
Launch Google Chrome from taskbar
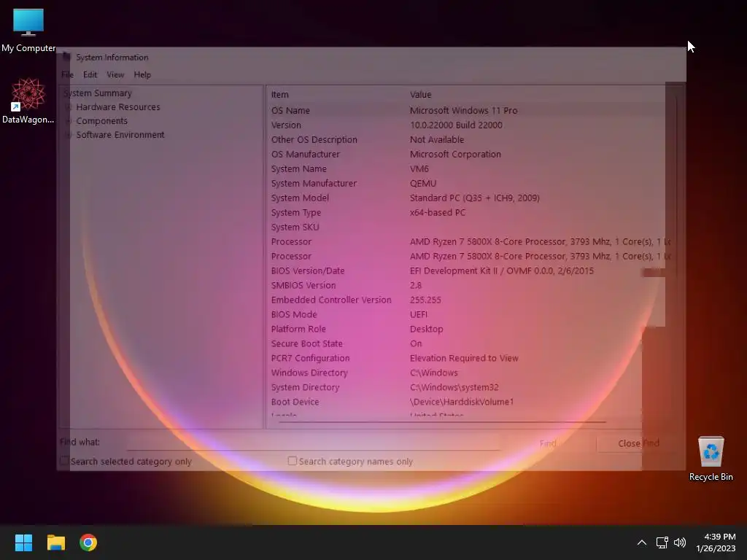88,542
